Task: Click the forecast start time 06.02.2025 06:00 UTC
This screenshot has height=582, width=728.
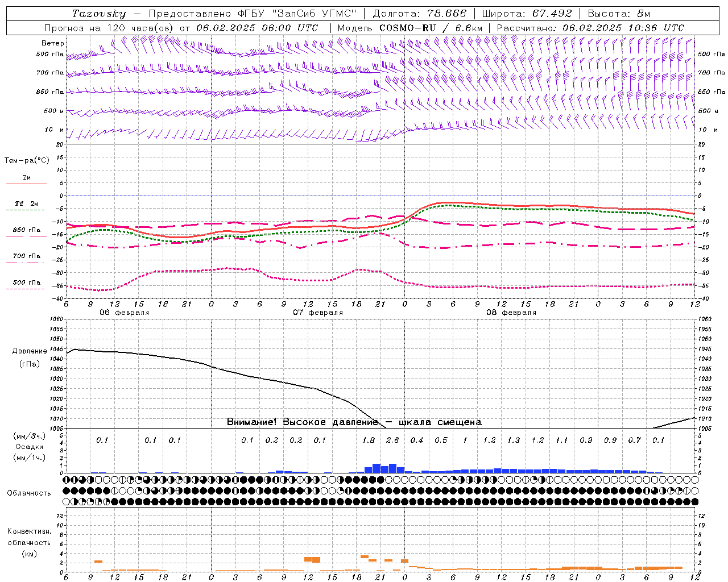Action: click(257, 28)
